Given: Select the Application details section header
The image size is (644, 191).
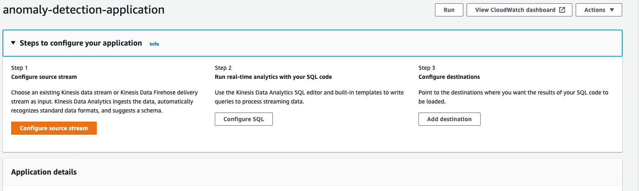Looking at the screenshot, I should (44, 172).
